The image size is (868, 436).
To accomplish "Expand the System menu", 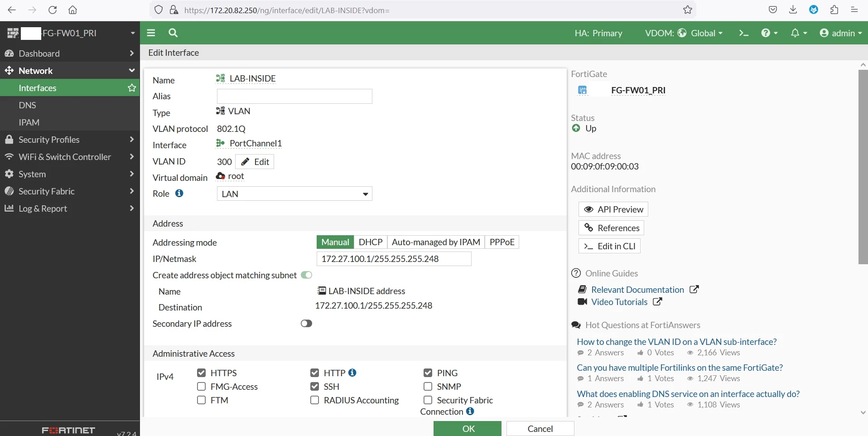I will point(70,174).
